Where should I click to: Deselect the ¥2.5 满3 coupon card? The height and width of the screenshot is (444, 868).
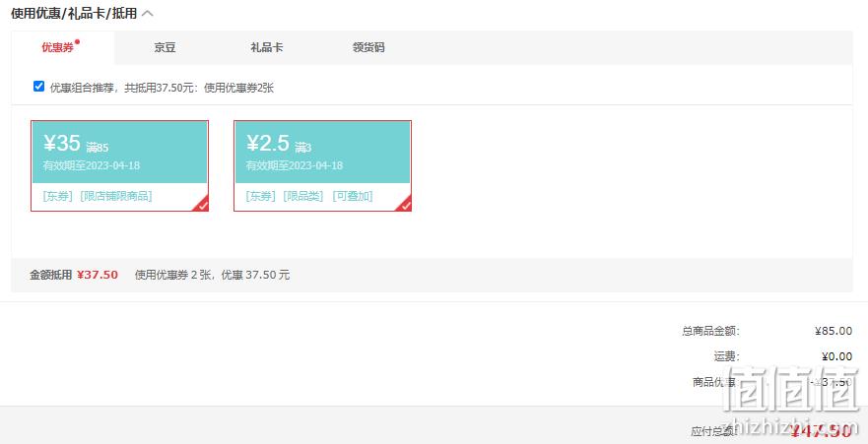323,165
